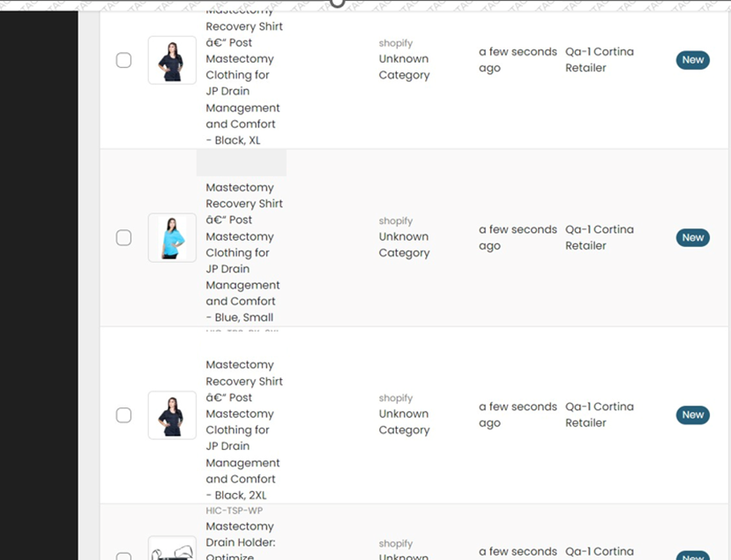Check the Black, 2XL shirt row

click(124, 414)
